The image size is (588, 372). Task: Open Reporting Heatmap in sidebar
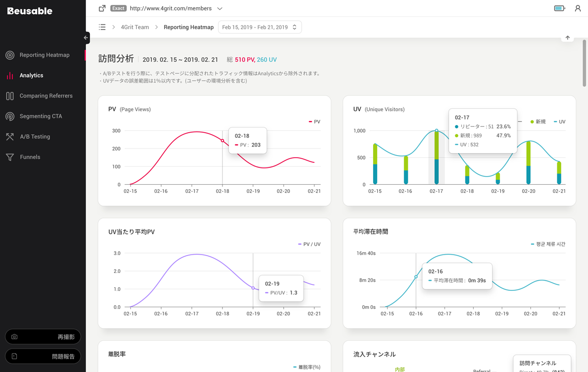44,55
